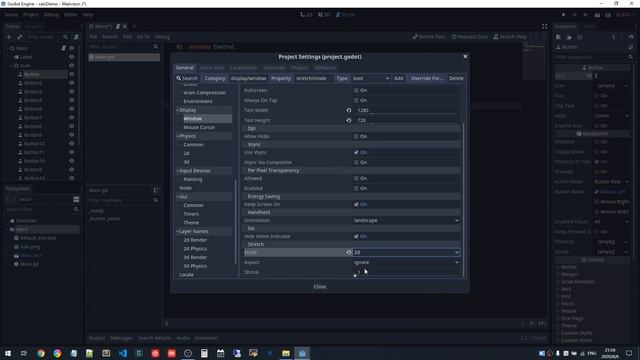Viewport: 640px width, 360px height.
Task: Open Windows Start menu
Action: 8,353
